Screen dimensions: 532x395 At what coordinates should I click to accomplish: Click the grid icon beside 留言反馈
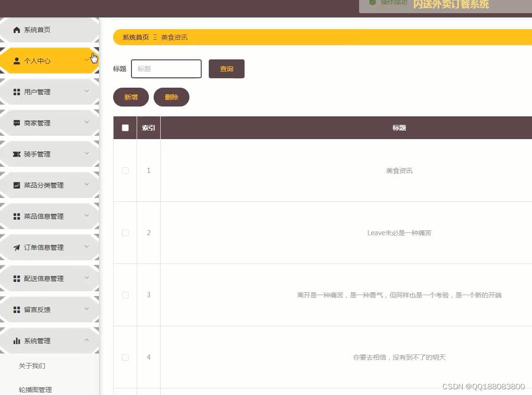[16, 310]
